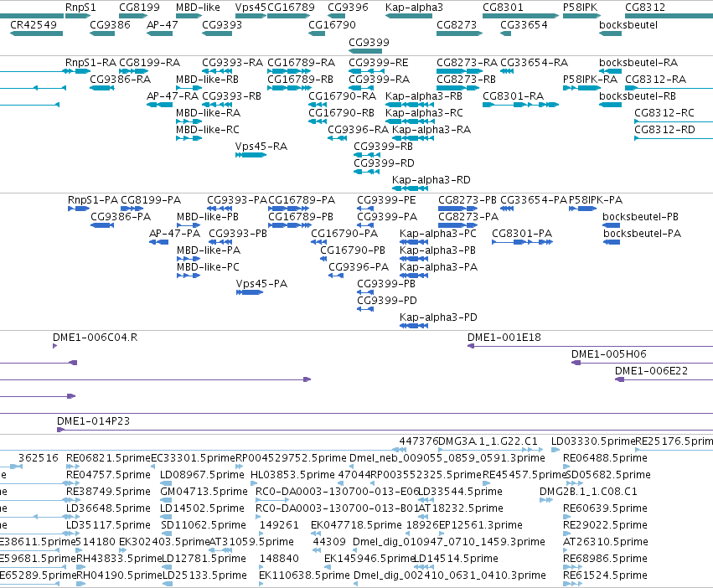Select the RnpS1-PA protein label
Viewport: 713px width, 588px height.
(x=93, y=199)
